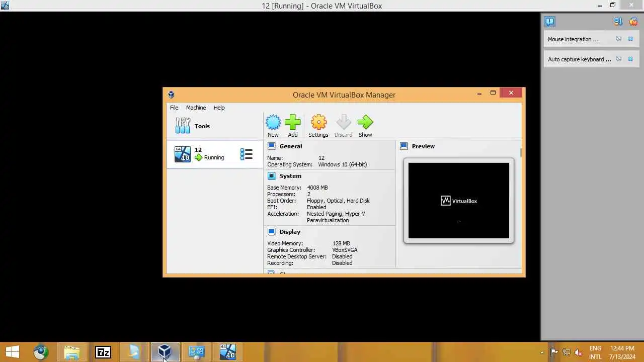Switch to VirtualBox Manager cube taskbar icon
The height and width of the screenshot is (362, 644).
[165, 352]
